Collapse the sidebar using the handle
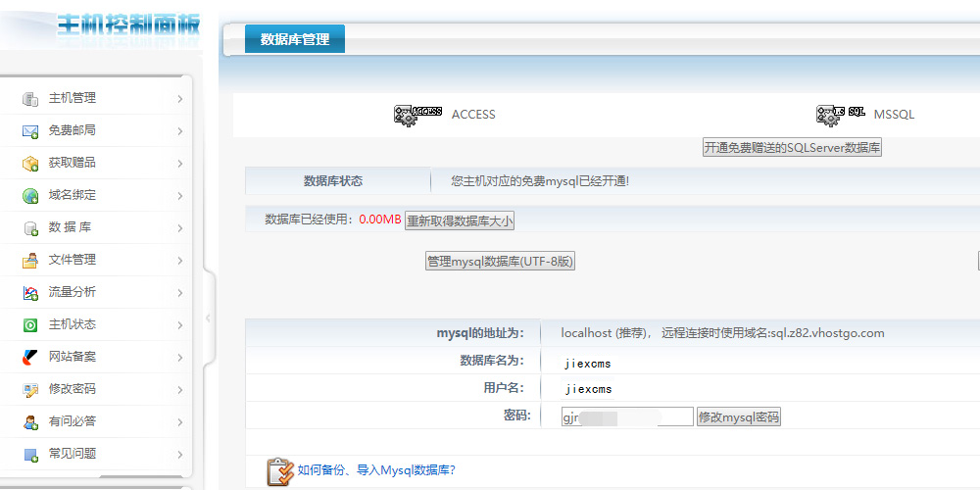Image resolution: width=980 pixels, height=490 pixels. pos(208,318)
